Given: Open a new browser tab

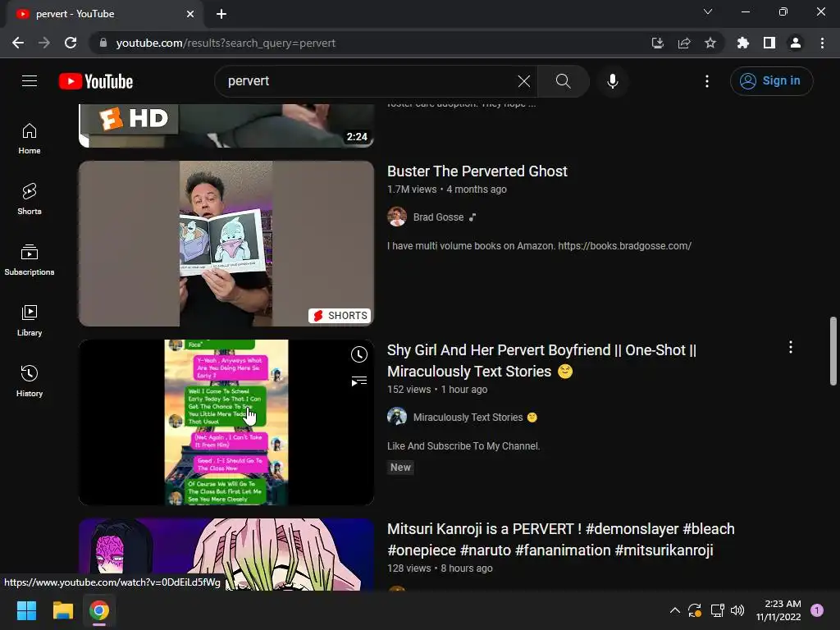Looking at the screenshot, I should tap(221, 14).
